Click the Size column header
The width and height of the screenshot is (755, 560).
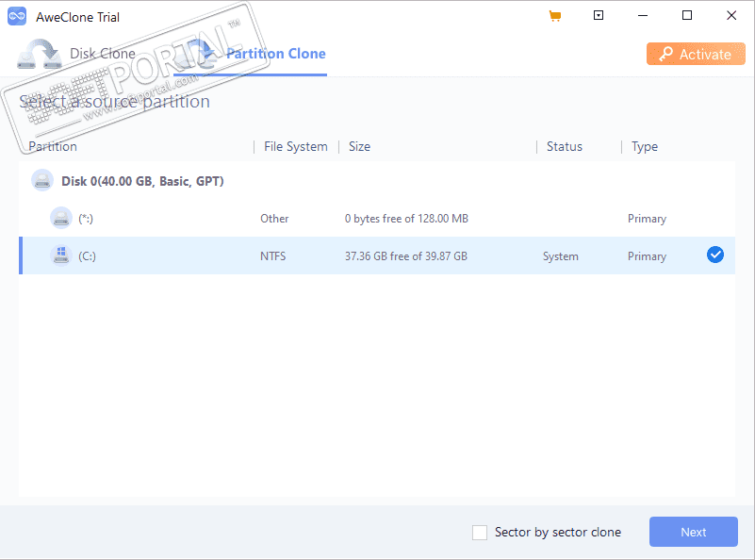pyautogui.click(x=359, y=146)
